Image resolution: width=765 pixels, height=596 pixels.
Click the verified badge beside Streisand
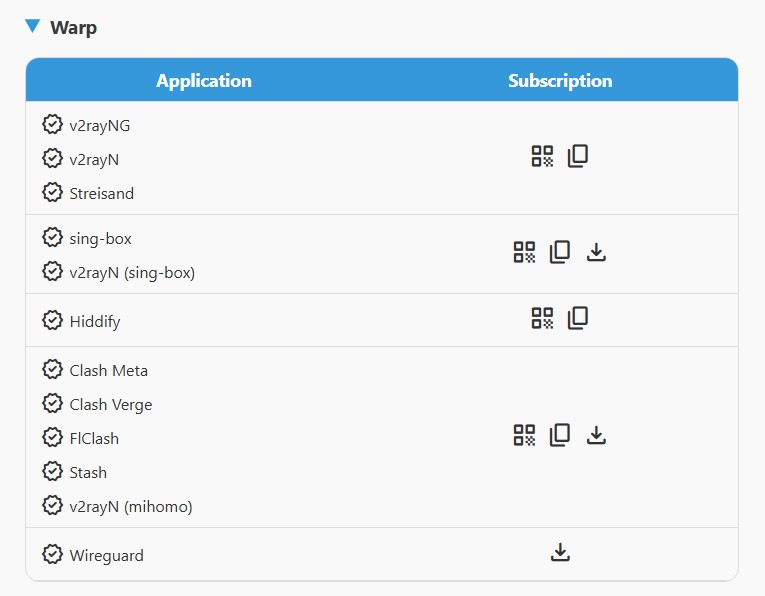point(52,193)
